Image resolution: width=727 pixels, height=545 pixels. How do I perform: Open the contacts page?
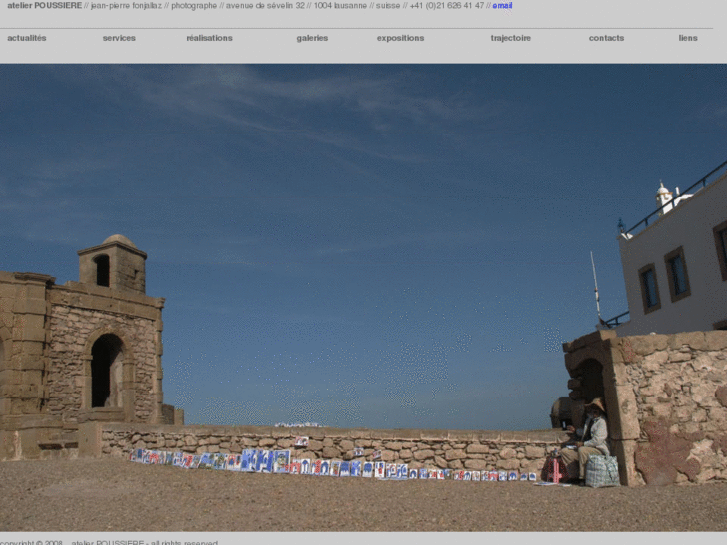(606, 38)
